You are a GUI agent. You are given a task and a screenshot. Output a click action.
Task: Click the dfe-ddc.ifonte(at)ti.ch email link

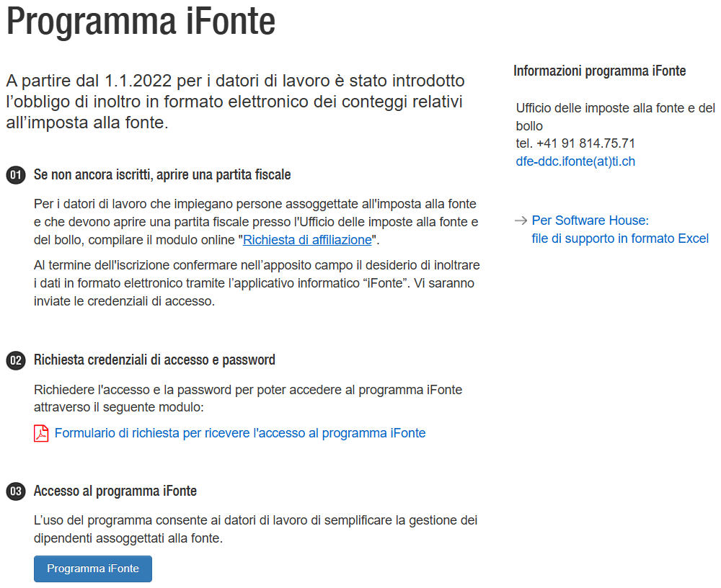click(x=575, y=161)
